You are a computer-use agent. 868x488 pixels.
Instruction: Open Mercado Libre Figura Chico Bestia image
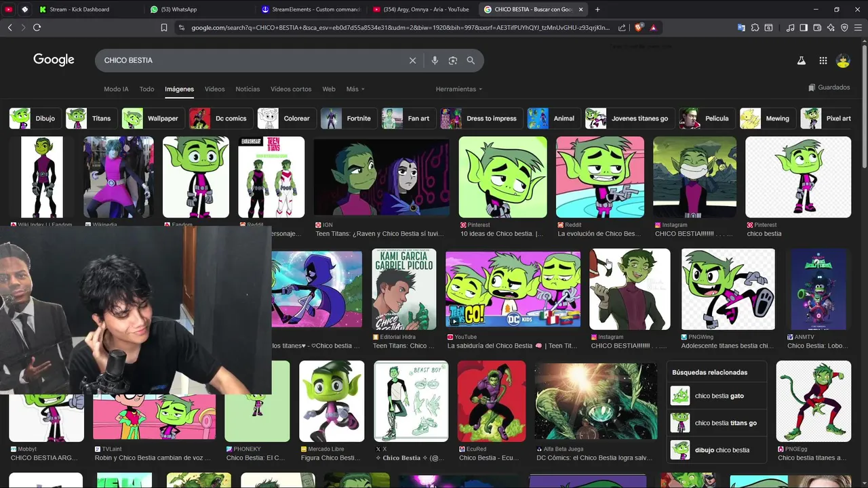point(332,401)
